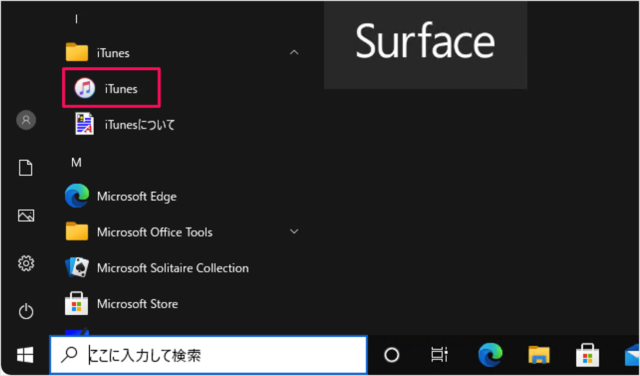Launch iTunes app from Start menu
The image size is (640, 376).
click(111, 88)
